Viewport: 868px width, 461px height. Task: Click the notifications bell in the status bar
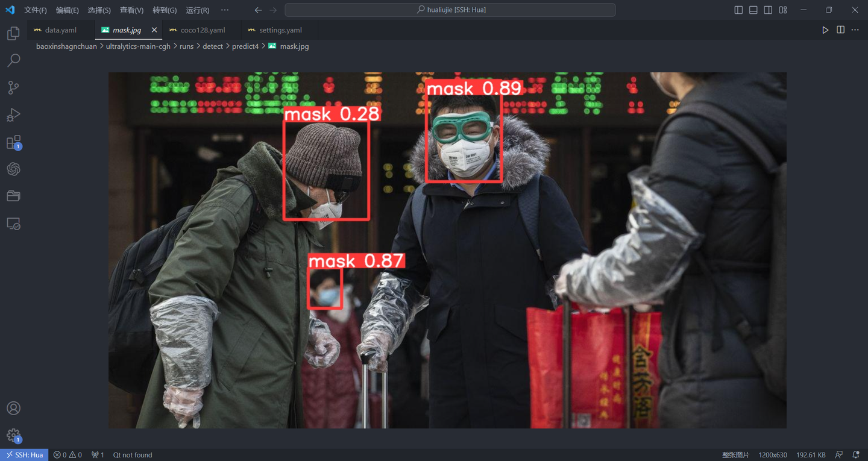point(856,454)
